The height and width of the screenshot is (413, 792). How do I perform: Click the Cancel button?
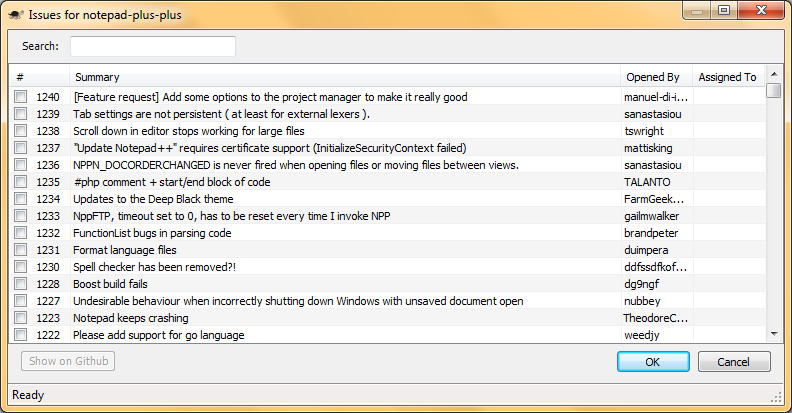pos(734,362)
